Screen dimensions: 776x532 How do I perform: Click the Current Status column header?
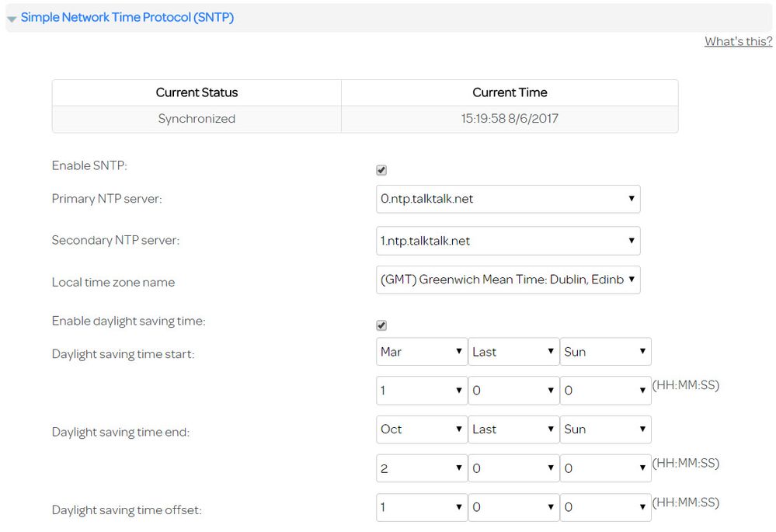(x=197, y=92)
